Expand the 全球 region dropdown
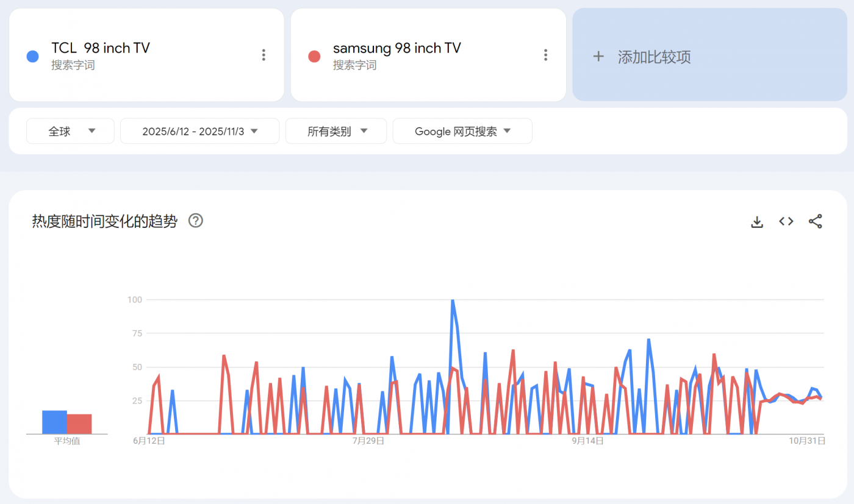This screenshot has width=854, height=504. coord(70,131)
